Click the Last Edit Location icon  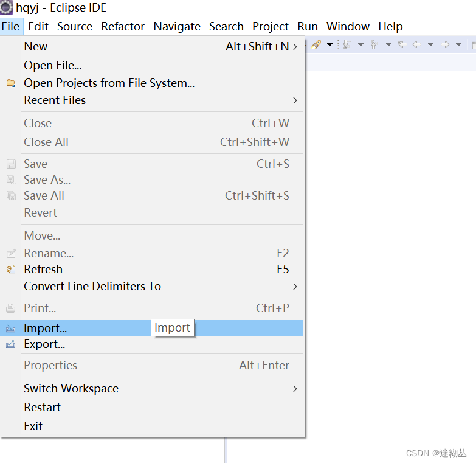(x=402, y=44)
